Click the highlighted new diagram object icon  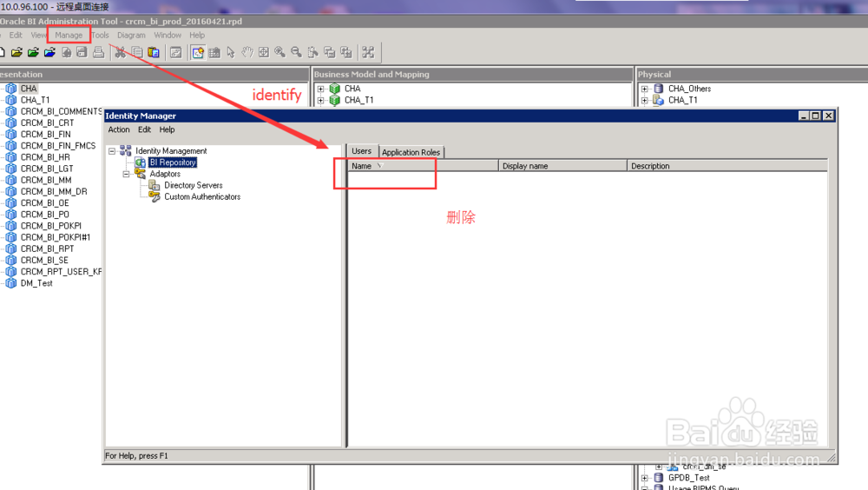pyautogui.click(x=198, y=53)
